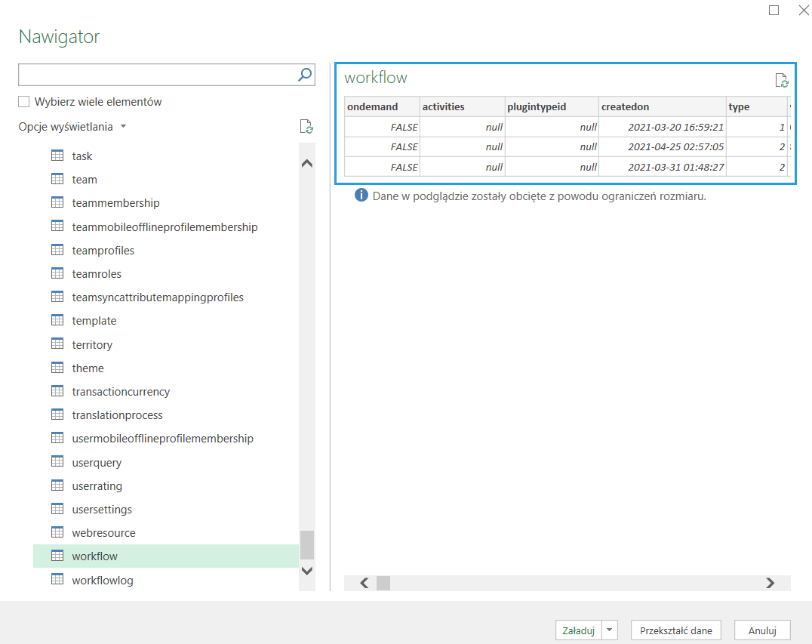Click the table icon next to theme

[57, 368]
